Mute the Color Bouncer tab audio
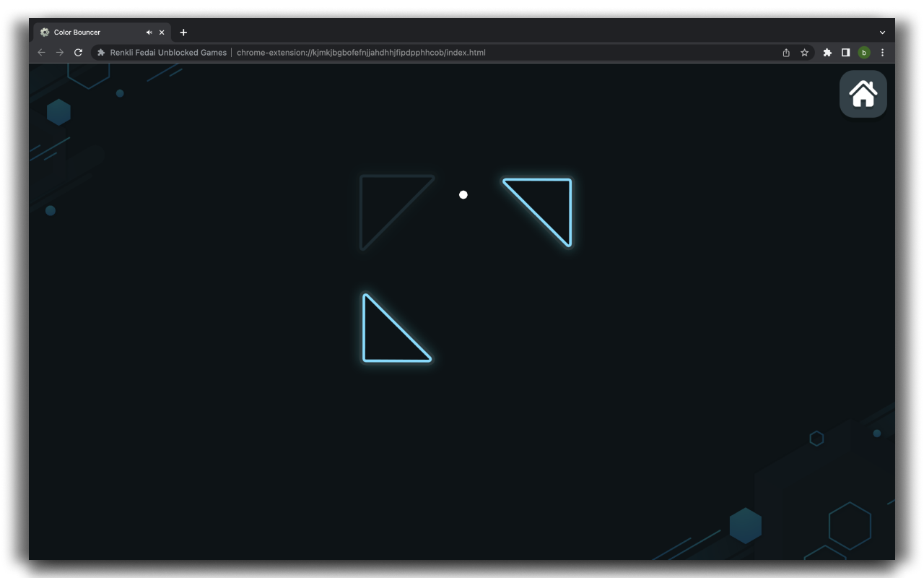The image size is (924, 578). pos(149,33)
